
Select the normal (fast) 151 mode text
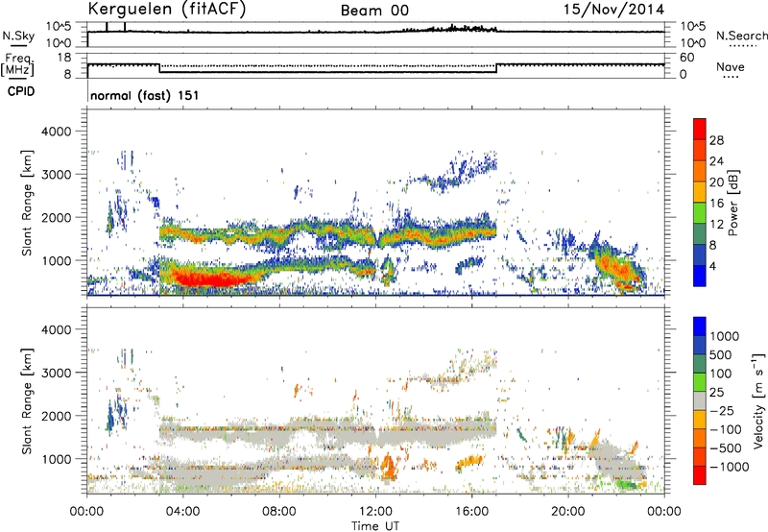tap(145, 95)
